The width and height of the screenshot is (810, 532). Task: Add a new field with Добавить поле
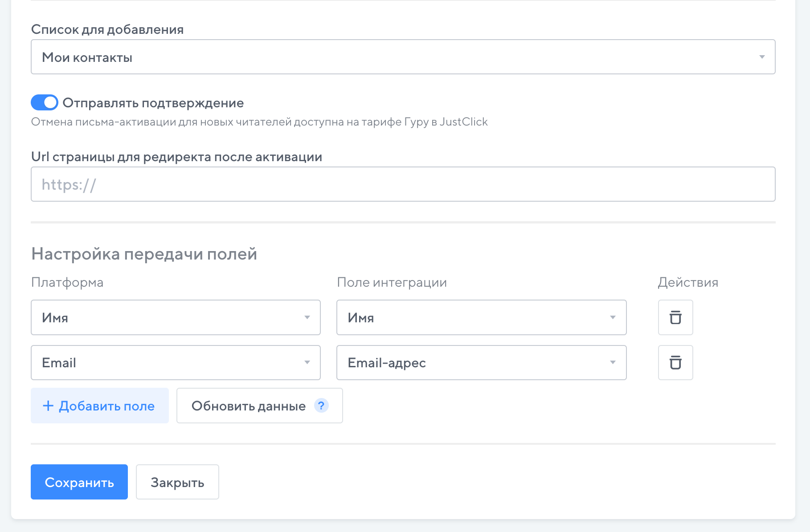(100, 406)
